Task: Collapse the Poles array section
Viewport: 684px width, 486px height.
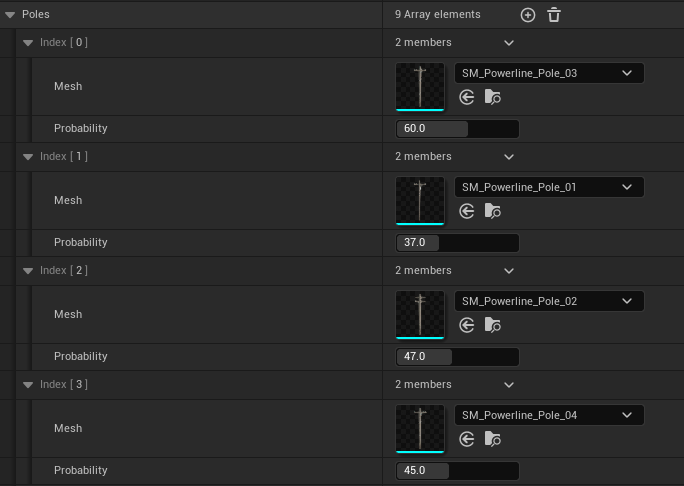Action: tap(10, 15)
